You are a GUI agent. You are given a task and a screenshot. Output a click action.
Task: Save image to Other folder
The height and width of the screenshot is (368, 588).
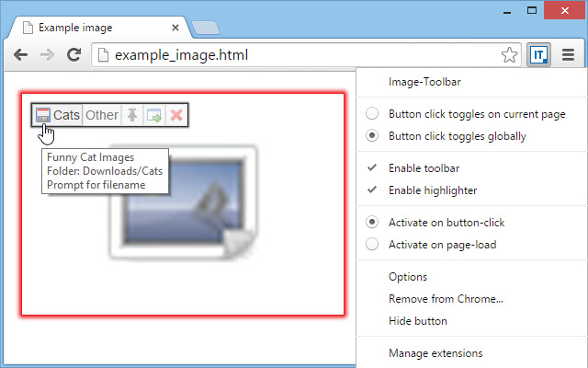point(102,115)
